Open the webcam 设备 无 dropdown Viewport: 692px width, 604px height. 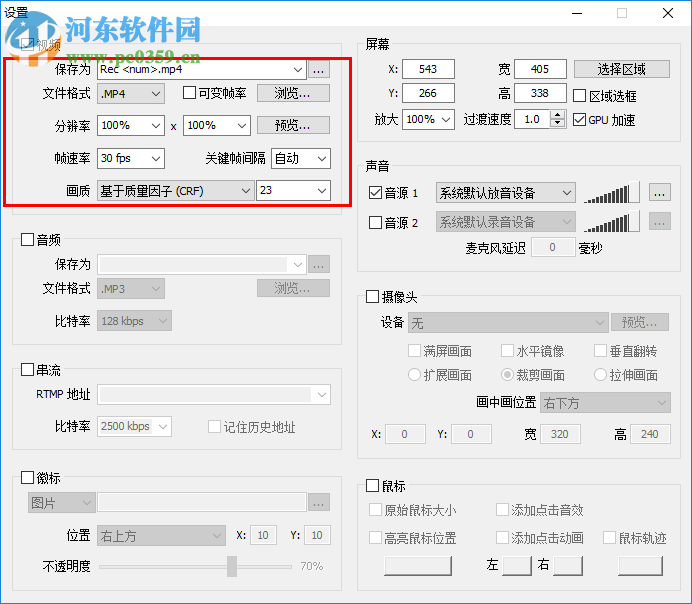coord(508,323)
